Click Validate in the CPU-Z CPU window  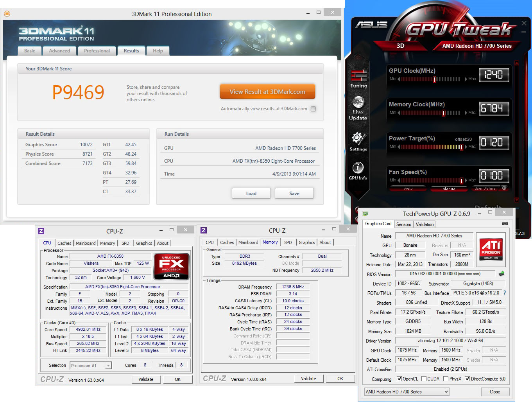[146, 379]
